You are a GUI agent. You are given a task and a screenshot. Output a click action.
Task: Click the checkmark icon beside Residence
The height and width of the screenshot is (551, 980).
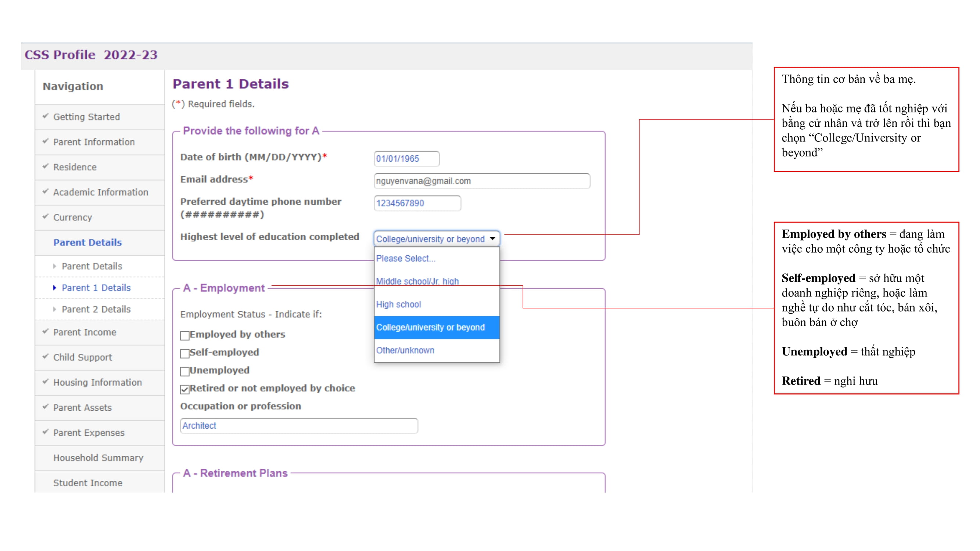pos(46,166)
